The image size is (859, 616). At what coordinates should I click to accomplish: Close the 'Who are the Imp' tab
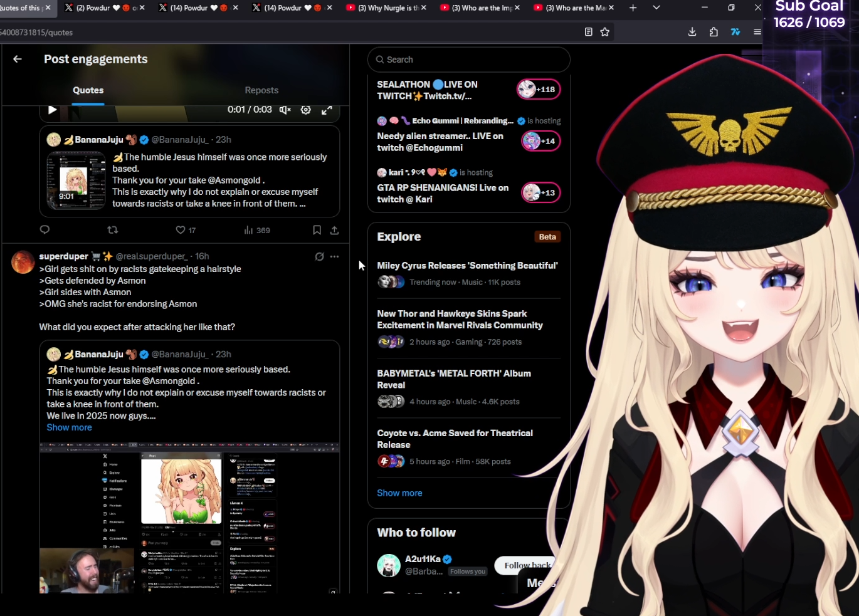click(517, 8)
